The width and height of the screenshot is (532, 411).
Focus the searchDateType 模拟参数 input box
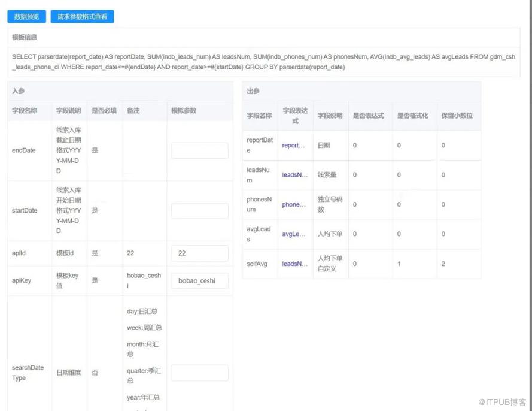pyautogui.click(x=199, y=373)
